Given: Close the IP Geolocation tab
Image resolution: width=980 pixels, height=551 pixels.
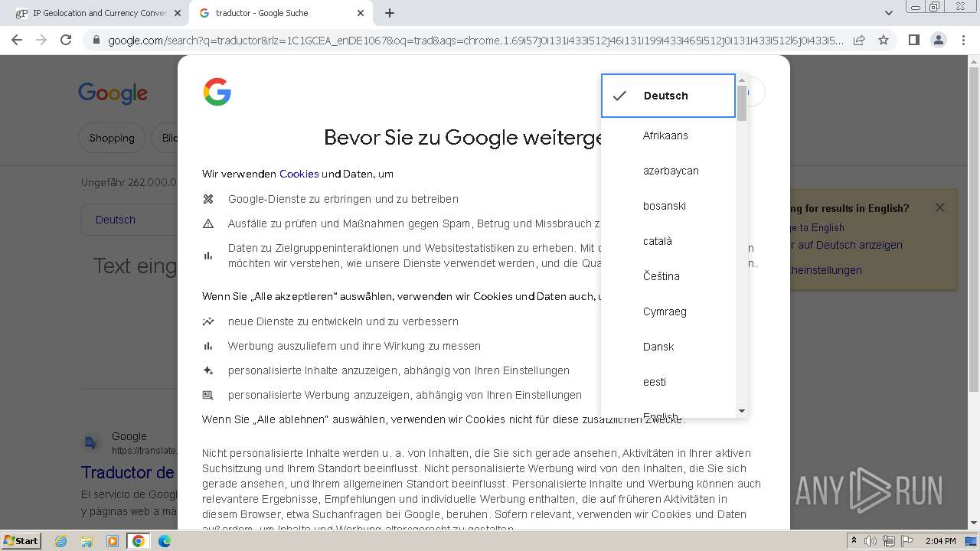Looking at the screenshot, I should pyautogui.click(x=177, y=13).
